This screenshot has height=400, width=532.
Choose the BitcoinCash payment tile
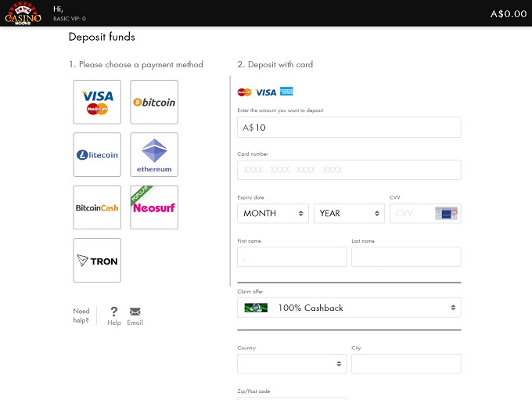97,207
